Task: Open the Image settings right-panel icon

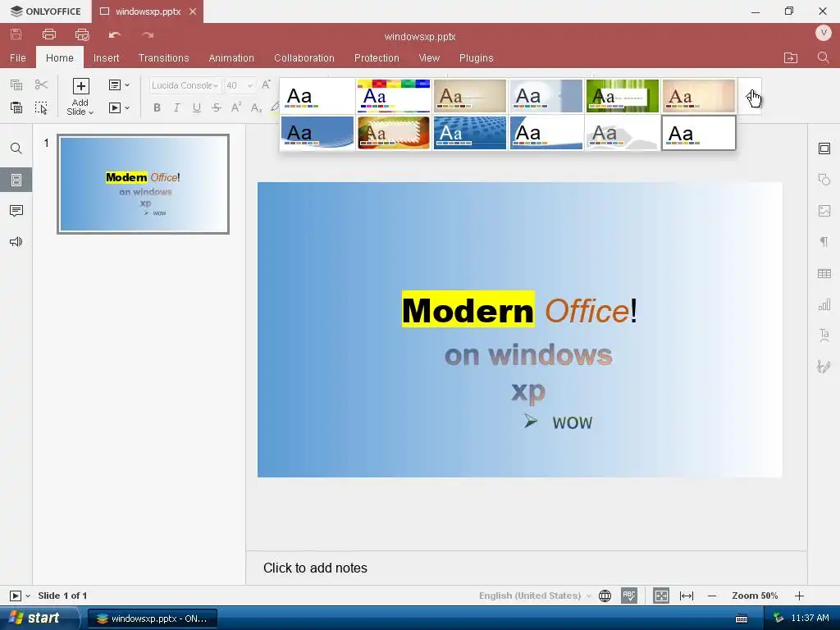Action: click(824, 211)
